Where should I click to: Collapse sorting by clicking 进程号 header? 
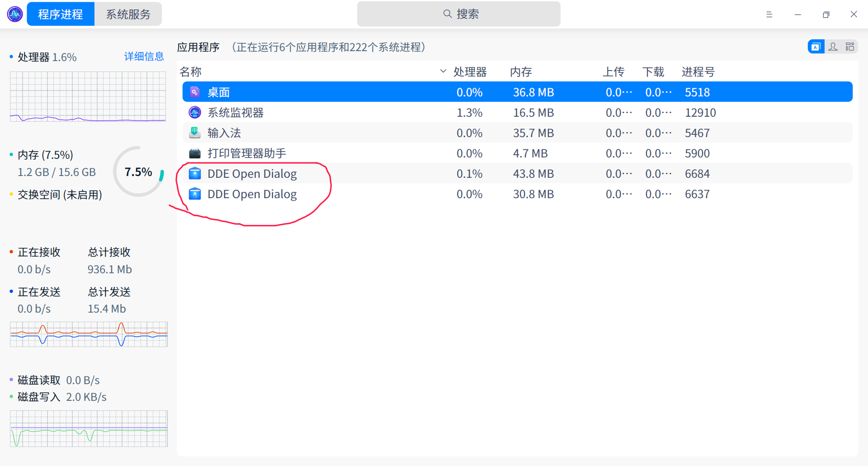click(698, 71)
